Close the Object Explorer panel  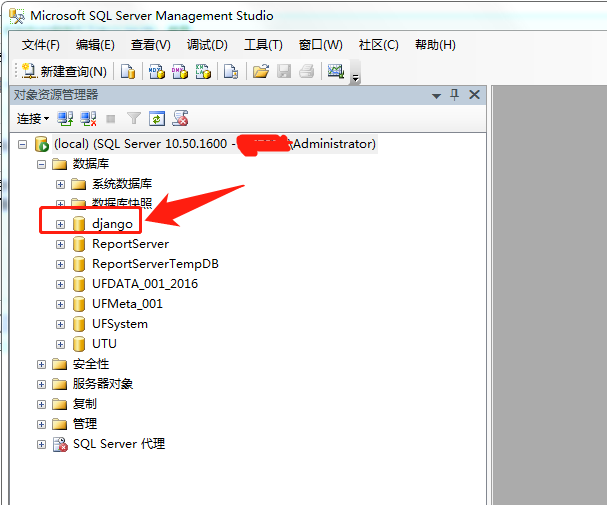click(x=474, y=94)
